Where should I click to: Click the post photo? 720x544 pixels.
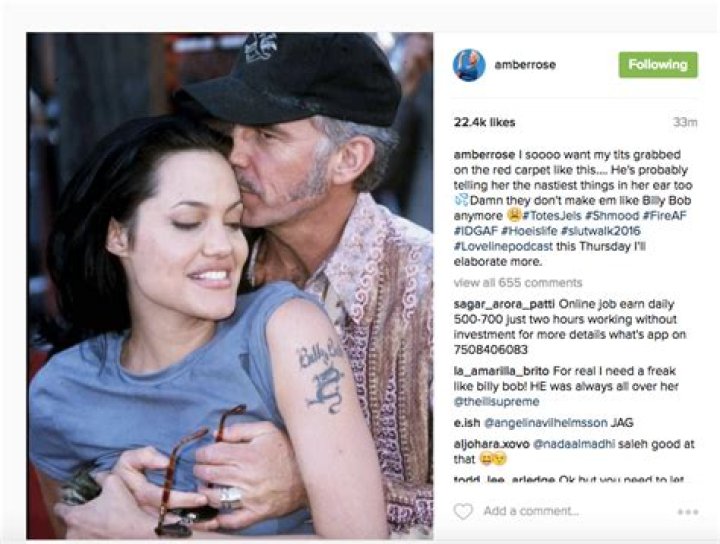point(230,285)
